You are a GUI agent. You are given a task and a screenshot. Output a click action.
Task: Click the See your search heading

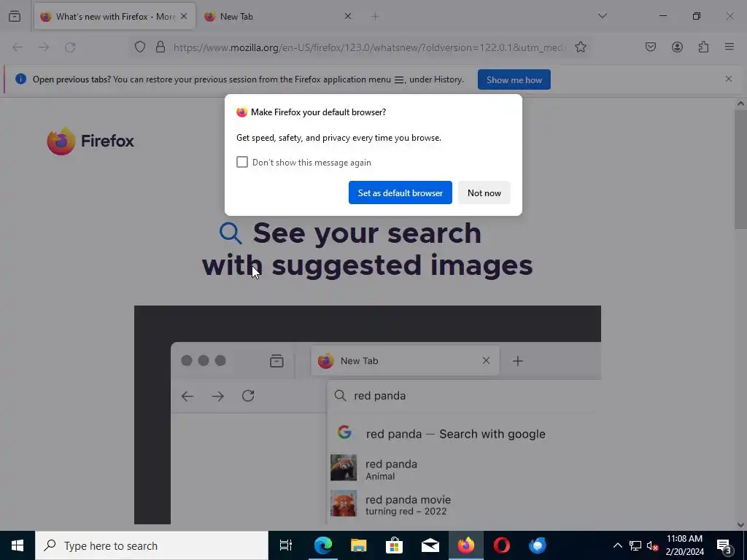(x=367, y=249)
